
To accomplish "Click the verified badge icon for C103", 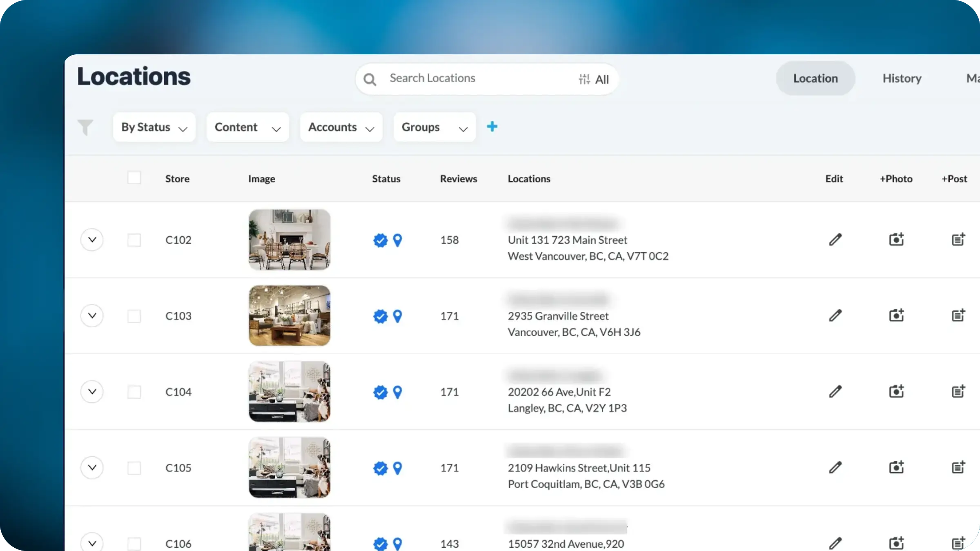I will point(380,316).
